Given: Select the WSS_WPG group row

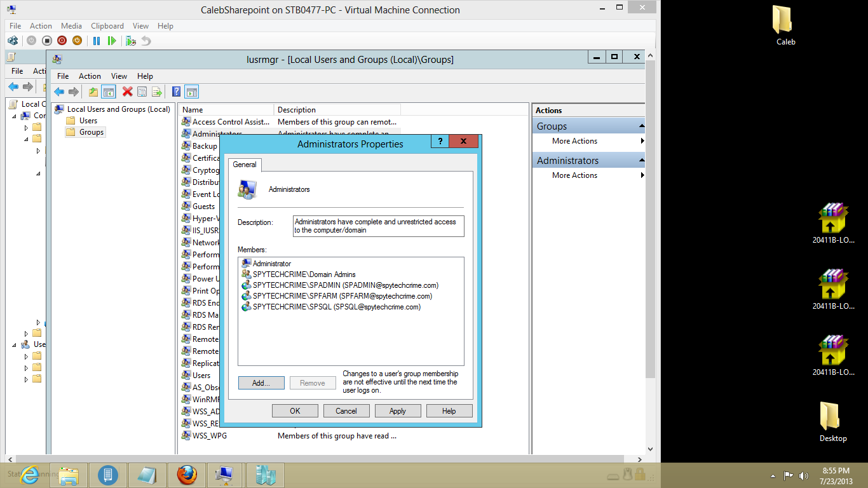Looking at the screenshot, I should tap(290, 436).
